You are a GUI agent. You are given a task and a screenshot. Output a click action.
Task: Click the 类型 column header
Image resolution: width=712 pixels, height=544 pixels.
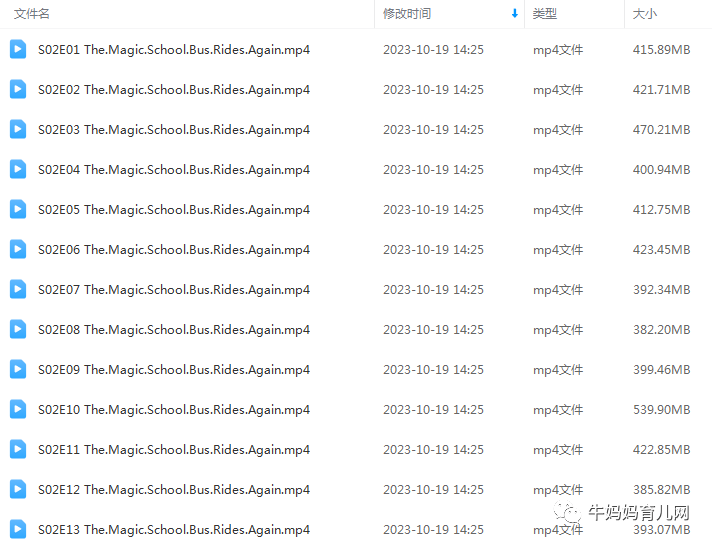tap(544, 14)
